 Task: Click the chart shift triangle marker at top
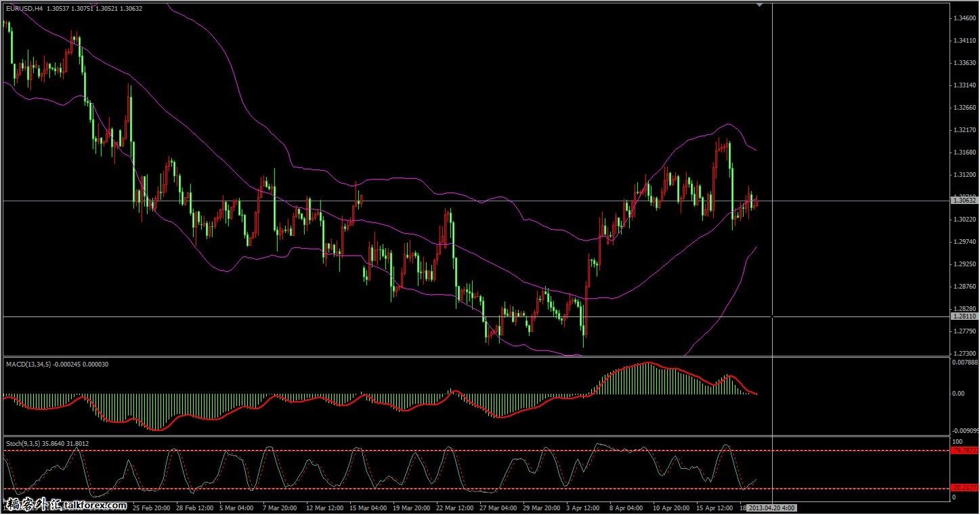pos(760,5)
